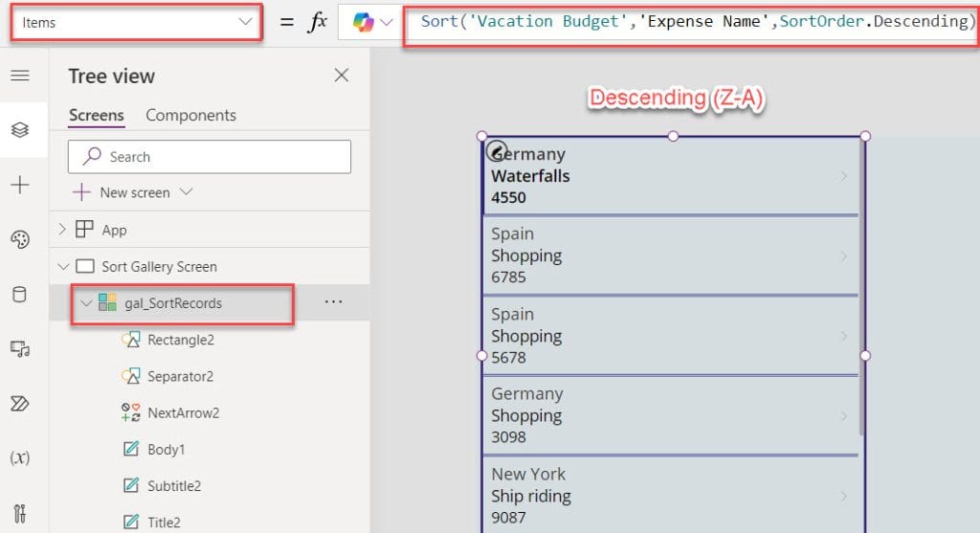The image size is (980, 533).
Task: Select the App item in tree
Action: point(114,230)
